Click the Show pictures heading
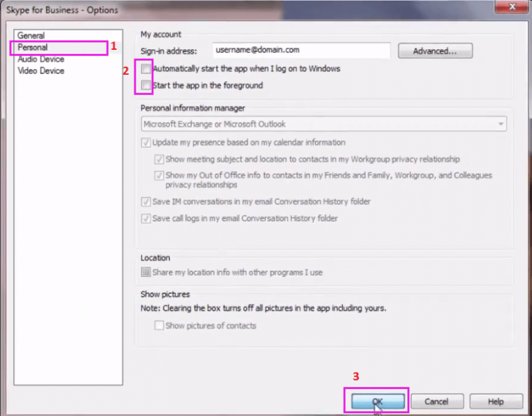The width and height of the screenshot is (532, 416). pos(166,294)
